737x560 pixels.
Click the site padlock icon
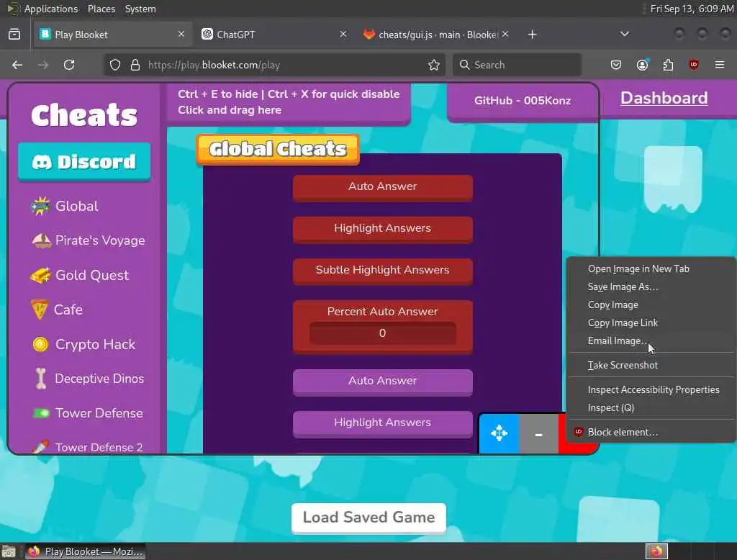click(x=135, y=65)
